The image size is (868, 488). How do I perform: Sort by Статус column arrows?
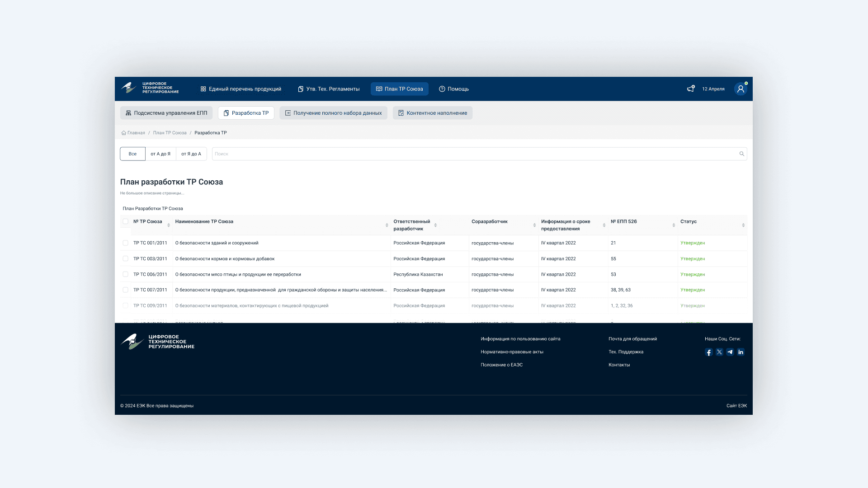click(743, 225)
